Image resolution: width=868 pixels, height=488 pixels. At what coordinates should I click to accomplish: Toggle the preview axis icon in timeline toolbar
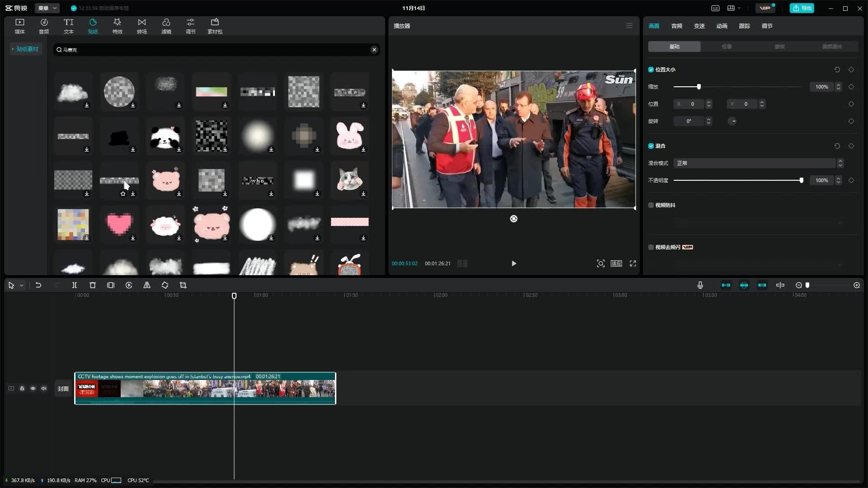coord(780,285)
